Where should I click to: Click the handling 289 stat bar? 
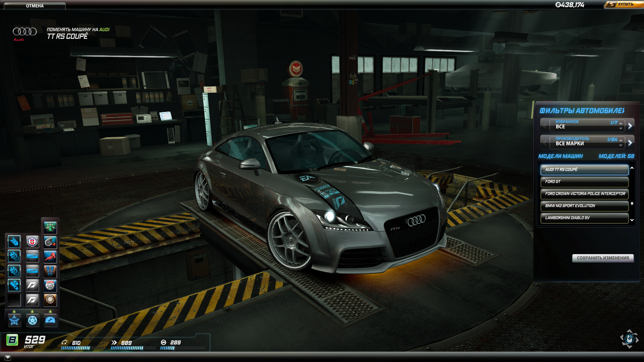coord(182,348)
